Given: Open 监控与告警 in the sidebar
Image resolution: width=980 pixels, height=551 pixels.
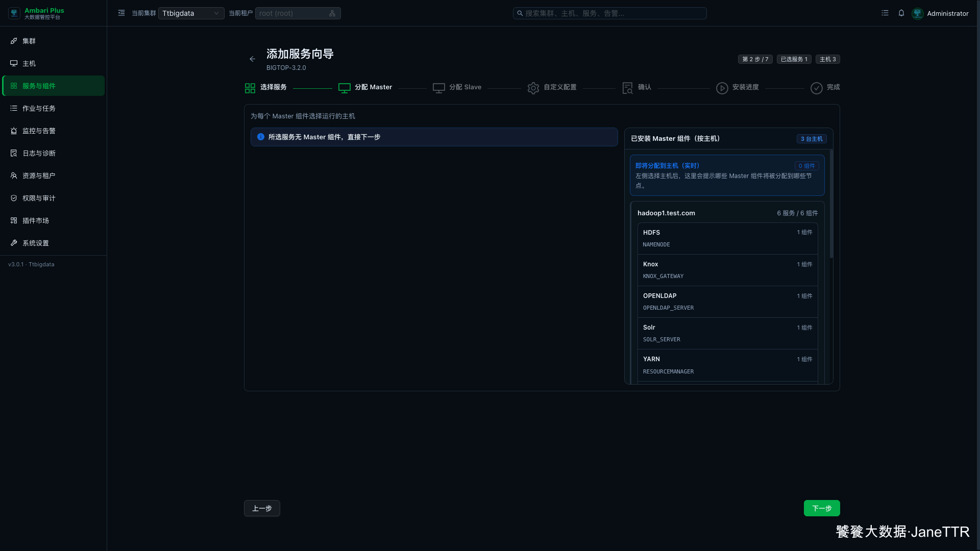Looking at the screenshot, I should (54, 131).
